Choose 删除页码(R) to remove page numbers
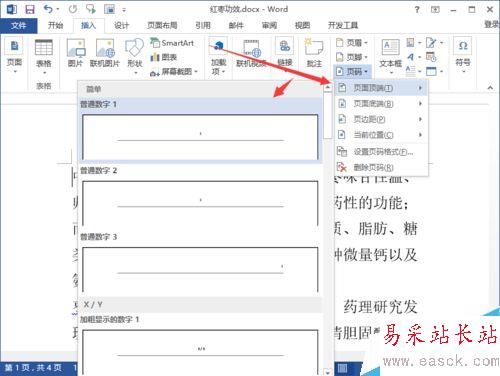Viewport: 500px width, 376px height. pos(381,167)
